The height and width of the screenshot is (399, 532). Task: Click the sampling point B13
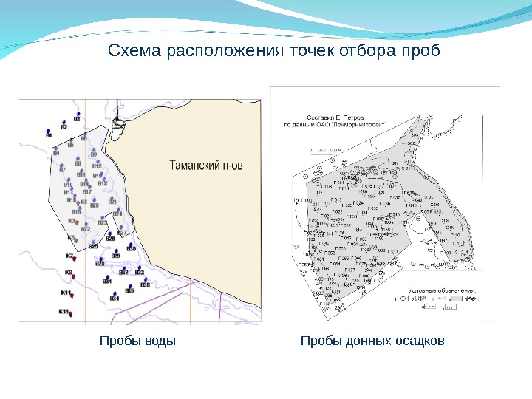coord(72,189)
